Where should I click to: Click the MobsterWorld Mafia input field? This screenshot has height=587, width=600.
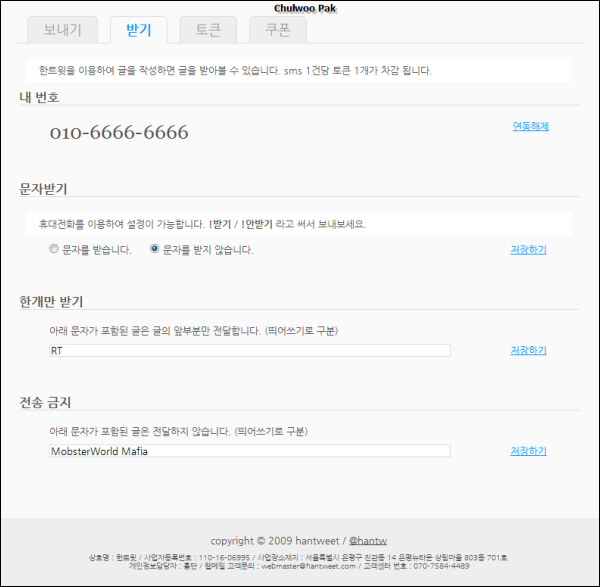coord(250,451)
